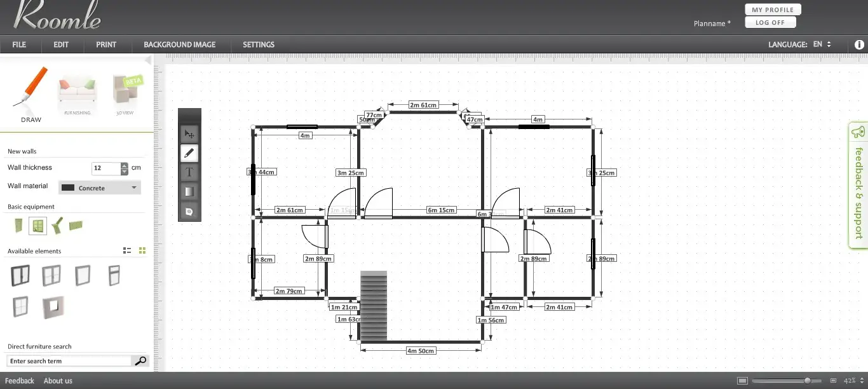Pick the narrow tall window element

point(114,276)
